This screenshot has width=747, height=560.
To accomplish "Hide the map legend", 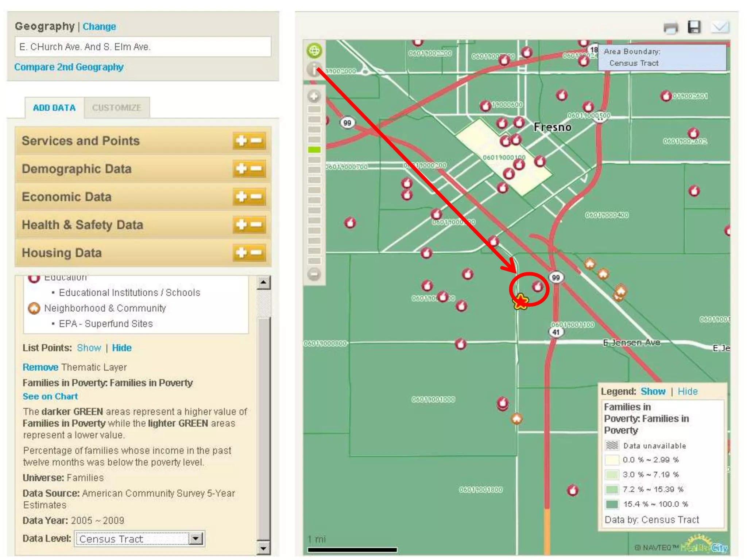I will click(x=687, y=392).
